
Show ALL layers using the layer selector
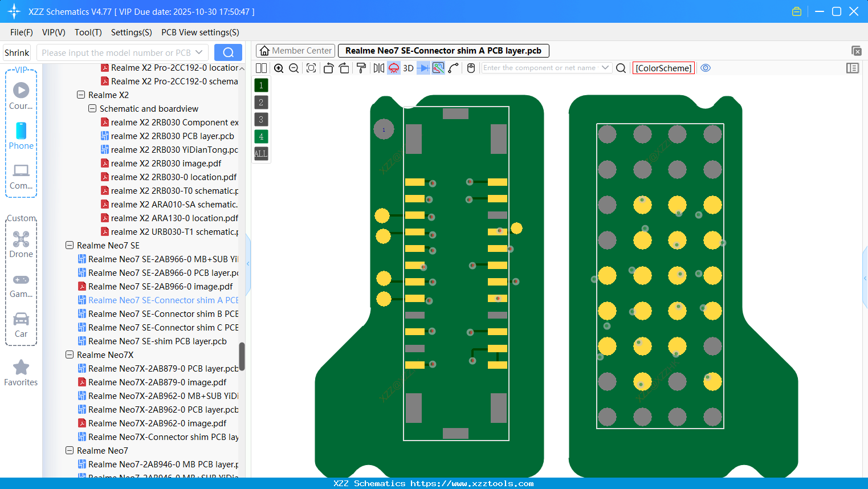[260, 153]
